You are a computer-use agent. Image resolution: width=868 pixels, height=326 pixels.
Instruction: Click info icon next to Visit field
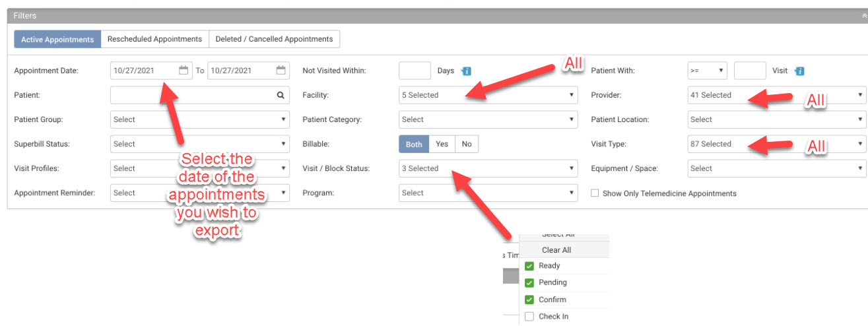799,71
